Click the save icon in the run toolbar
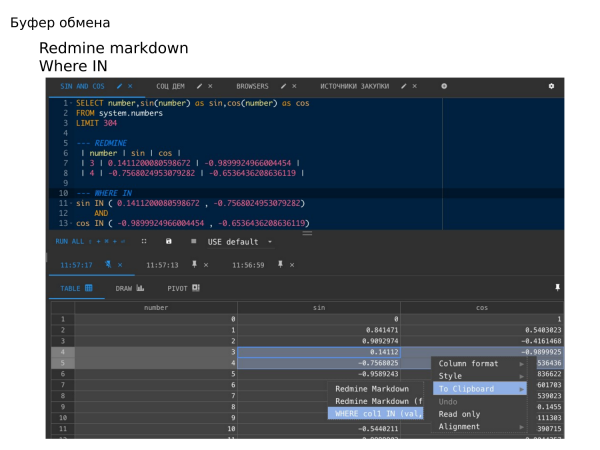 168,241
